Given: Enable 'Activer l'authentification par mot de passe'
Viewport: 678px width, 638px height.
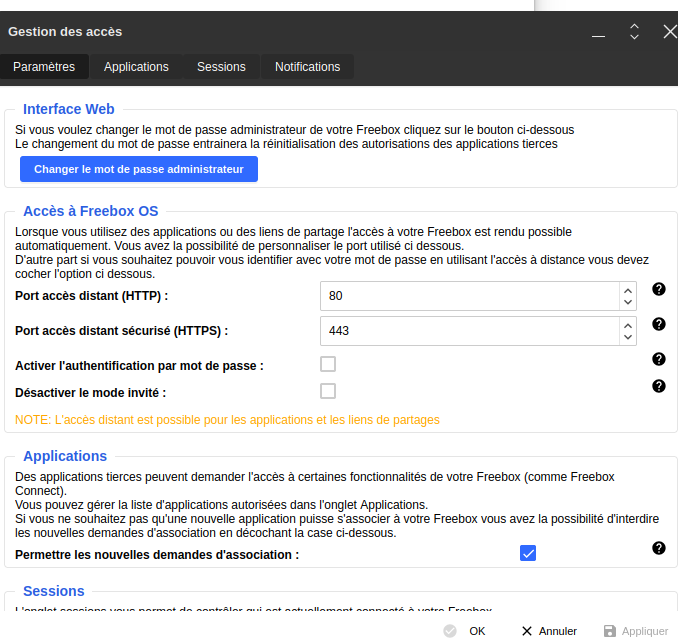Looking at the screenshot, I should [x=328, y=364].
